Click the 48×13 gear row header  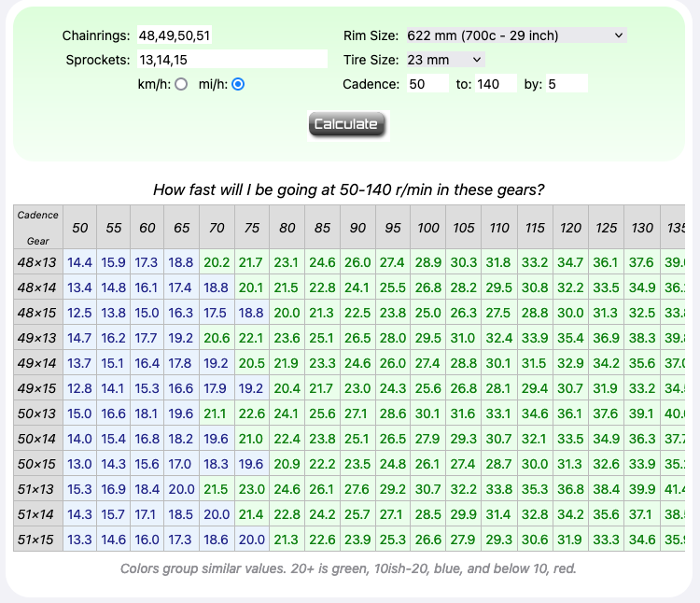pos(38,262)
